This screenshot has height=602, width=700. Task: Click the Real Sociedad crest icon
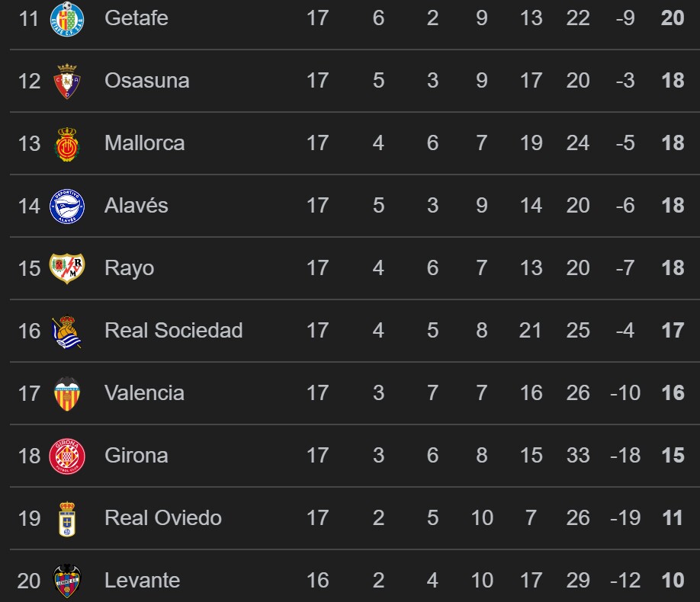(67, 331)
